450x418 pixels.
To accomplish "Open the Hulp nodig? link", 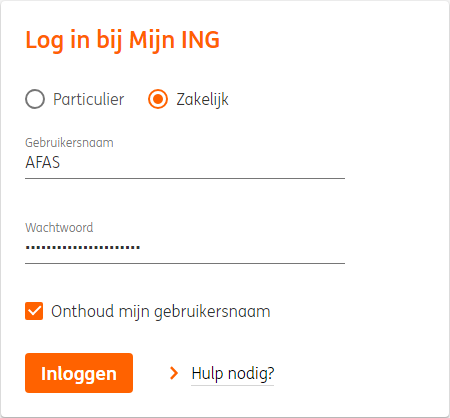I will click(233, 373).
